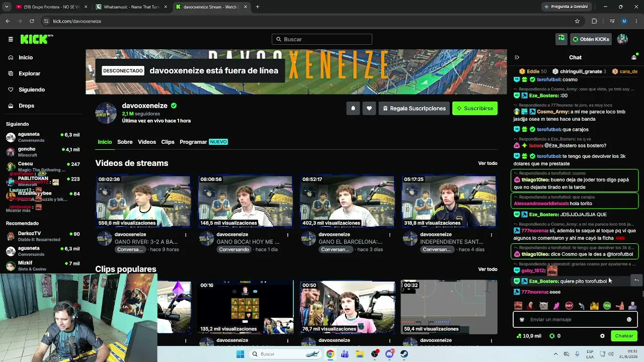Open browser extensions puzzle icon
This screenshot has height=362, width=644.
point(594,21)
